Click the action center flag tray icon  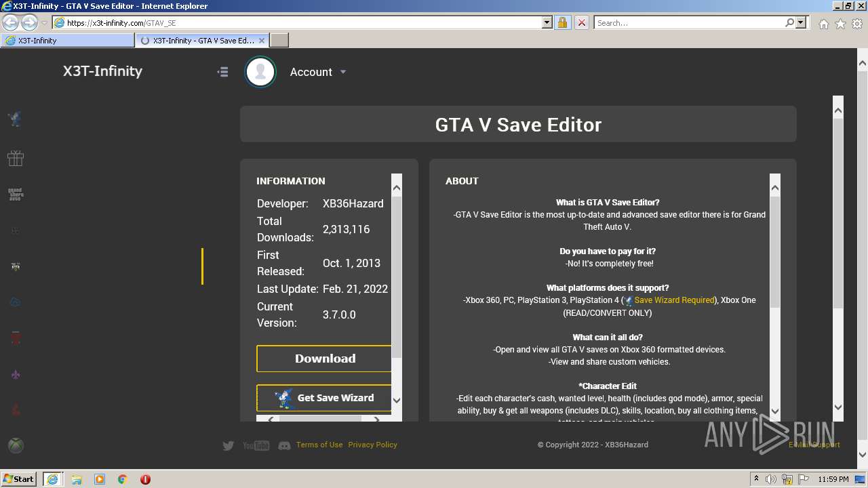click(x=803, y=479)
